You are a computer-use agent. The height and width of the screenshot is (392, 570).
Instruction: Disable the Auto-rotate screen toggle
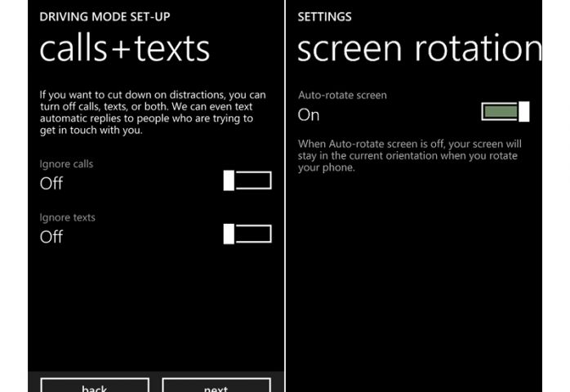pos(505,112)
